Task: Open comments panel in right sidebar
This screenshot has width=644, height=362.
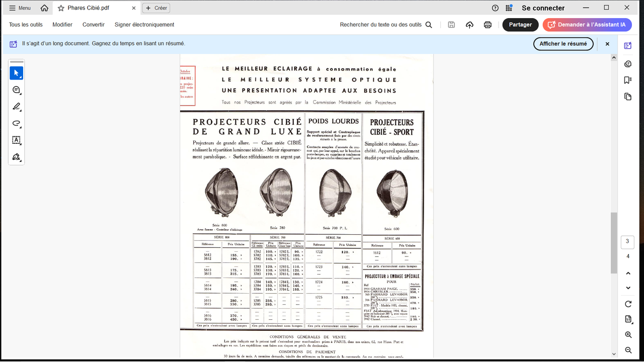Action: (627, 63)
